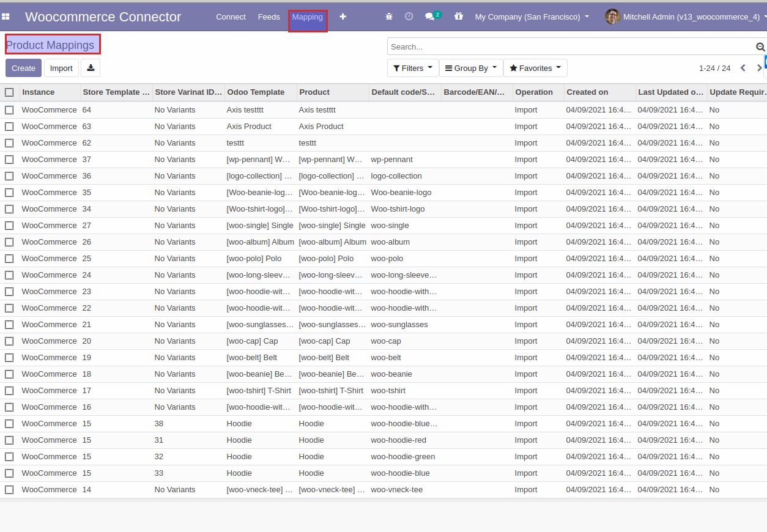Check the woo-single row checkbox
This screenshot has height=532, width=767.
[x=9, y=226]
